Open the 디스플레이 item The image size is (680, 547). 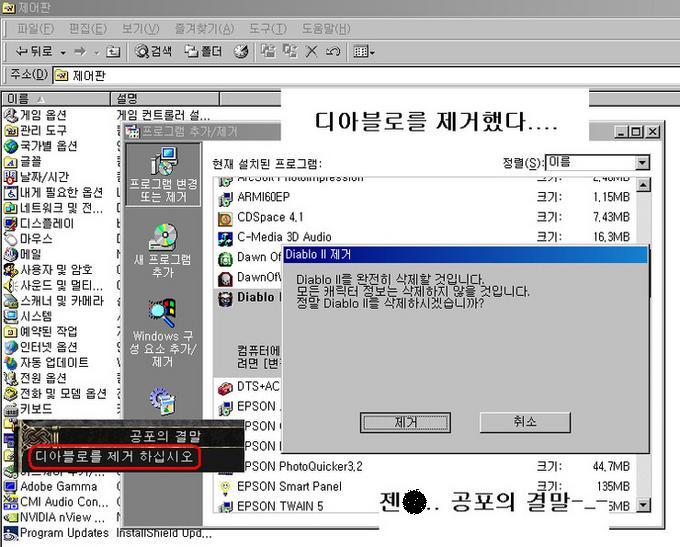pyautogui.click(x=39, y=223)
